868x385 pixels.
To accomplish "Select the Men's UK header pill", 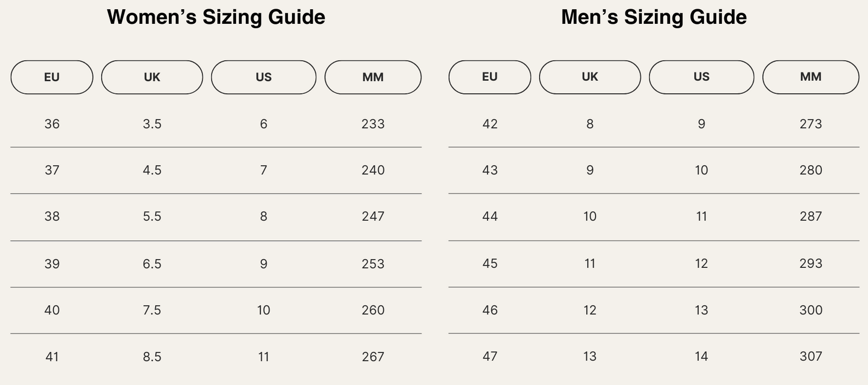I will point(590,77).
